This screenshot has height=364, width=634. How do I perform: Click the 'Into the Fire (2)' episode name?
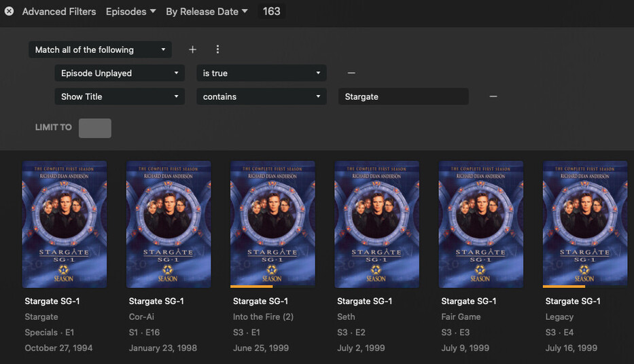[263, 316]
